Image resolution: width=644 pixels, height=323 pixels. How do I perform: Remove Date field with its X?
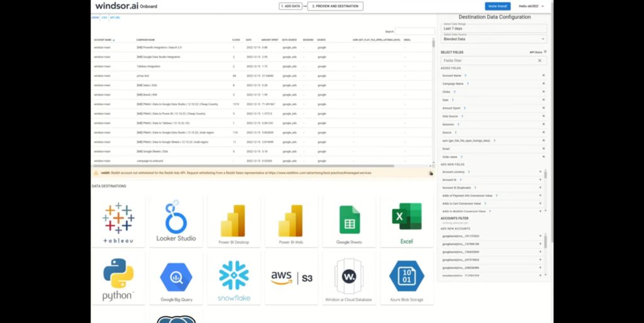pyautogui.click(x=543, y=100)
